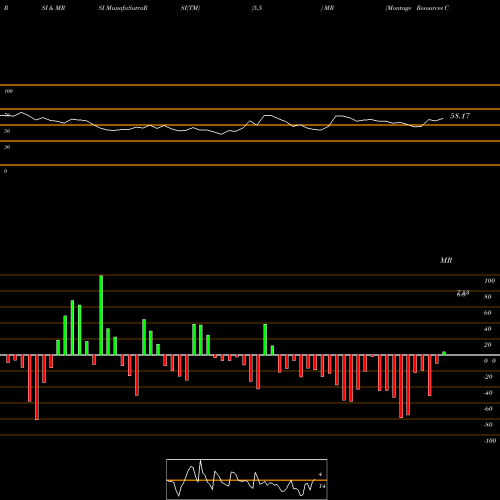Click the -20 label on the bar chart axis
Viewport: 500px width, 500px height.
(x=488, y=377)
